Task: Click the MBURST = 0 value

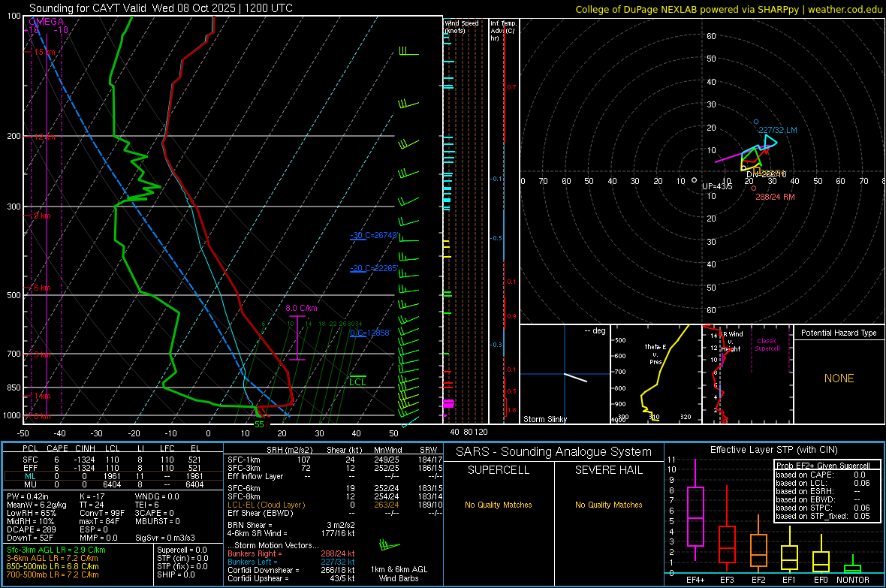Action: (x=158, y=521)
